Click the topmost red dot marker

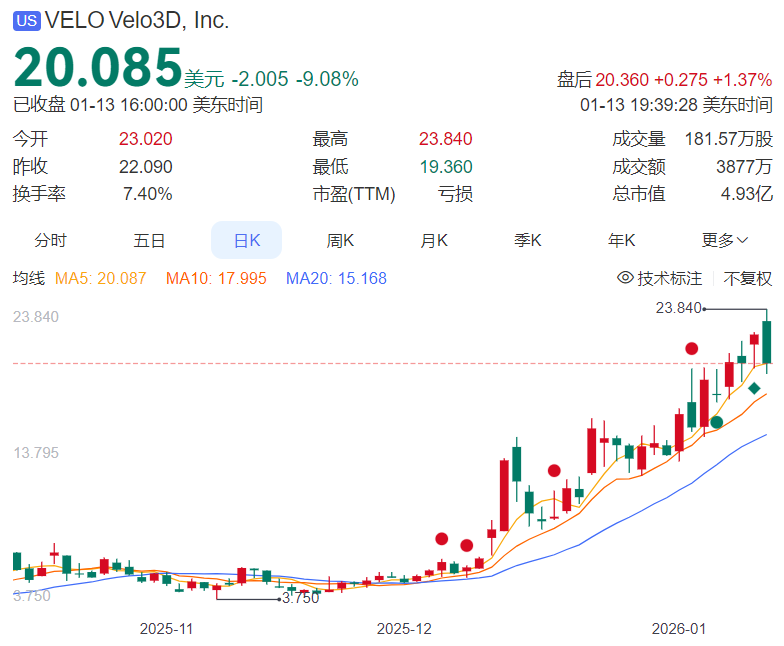coord(691,348)
